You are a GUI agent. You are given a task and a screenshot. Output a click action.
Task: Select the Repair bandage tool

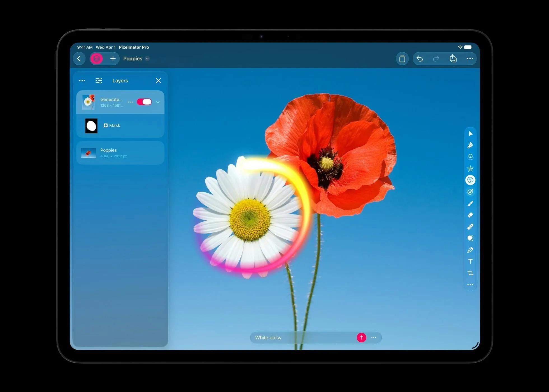tap(470, 227)
